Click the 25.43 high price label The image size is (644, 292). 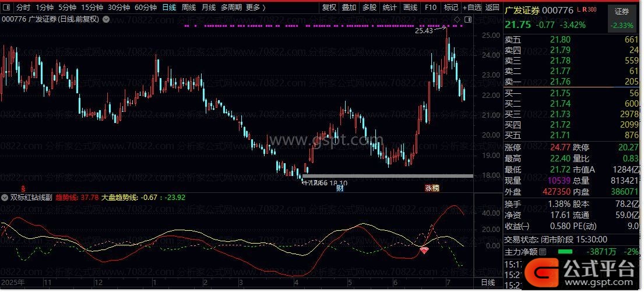(x=424, y=30)
